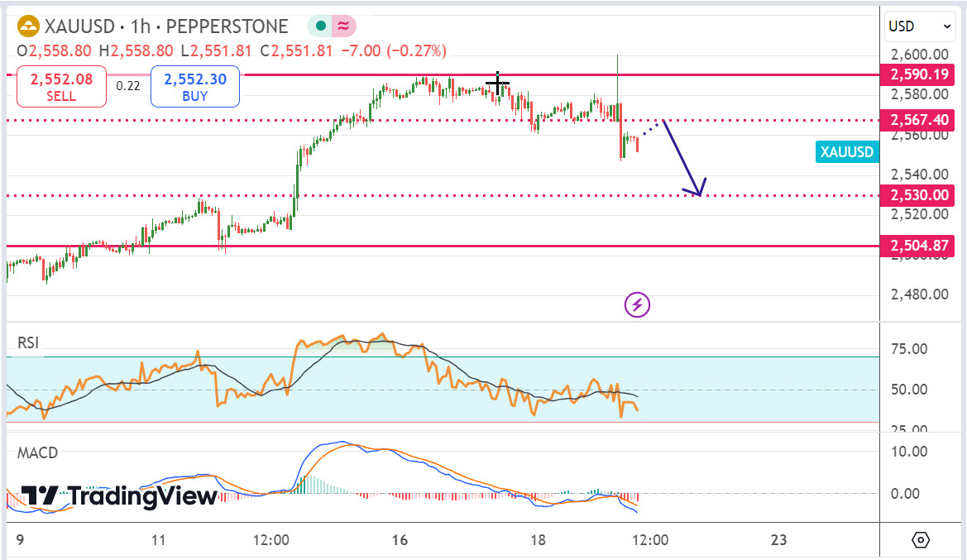Click the pink approximate-sign data indicator

[x=342, y=27]
